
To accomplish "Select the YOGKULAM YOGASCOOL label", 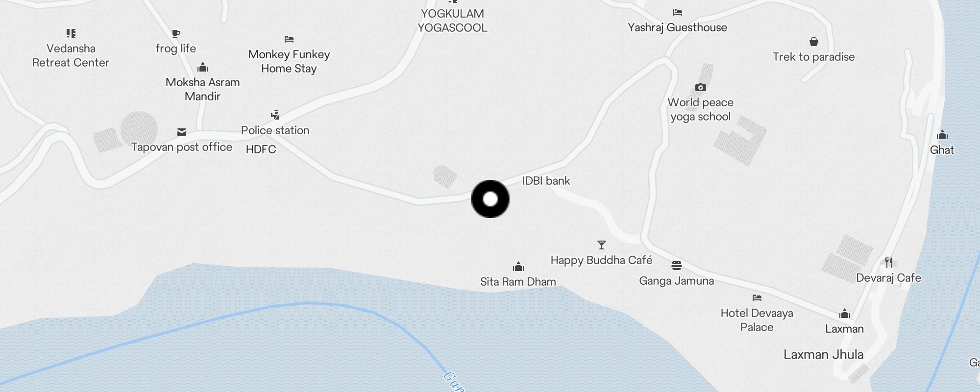I will tap(452, 21).
